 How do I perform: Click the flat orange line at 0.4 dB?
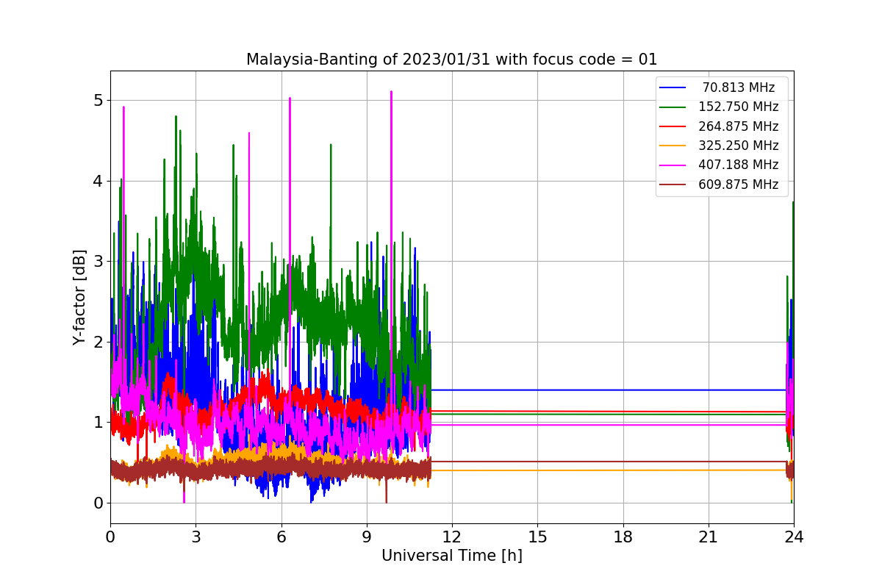point(609,470)
